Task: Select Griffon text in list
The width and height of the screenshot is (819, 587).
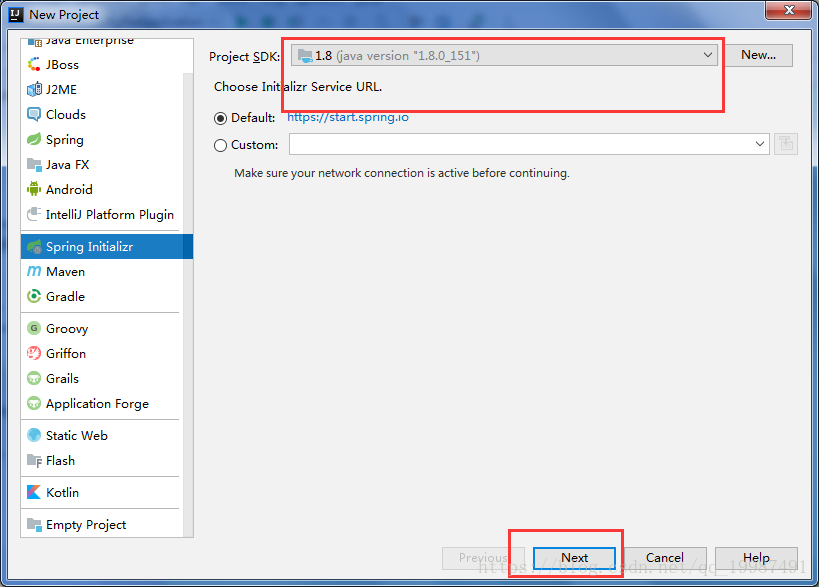Action: point(66,354)
